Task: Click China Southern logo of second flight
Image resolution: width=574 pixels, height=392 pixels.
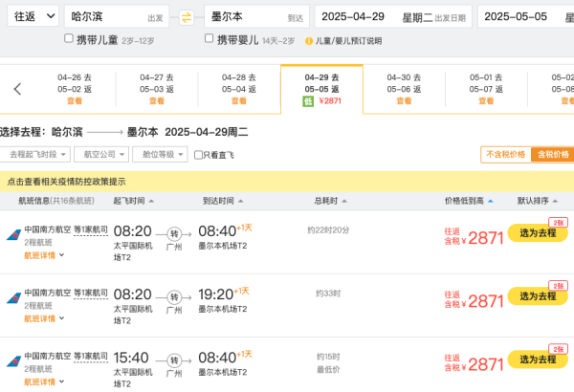Action: coord(14,298)
